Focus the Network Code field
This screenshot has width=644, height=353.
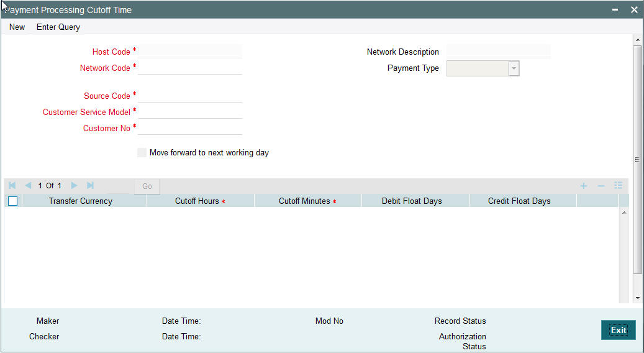pos(190,68)
